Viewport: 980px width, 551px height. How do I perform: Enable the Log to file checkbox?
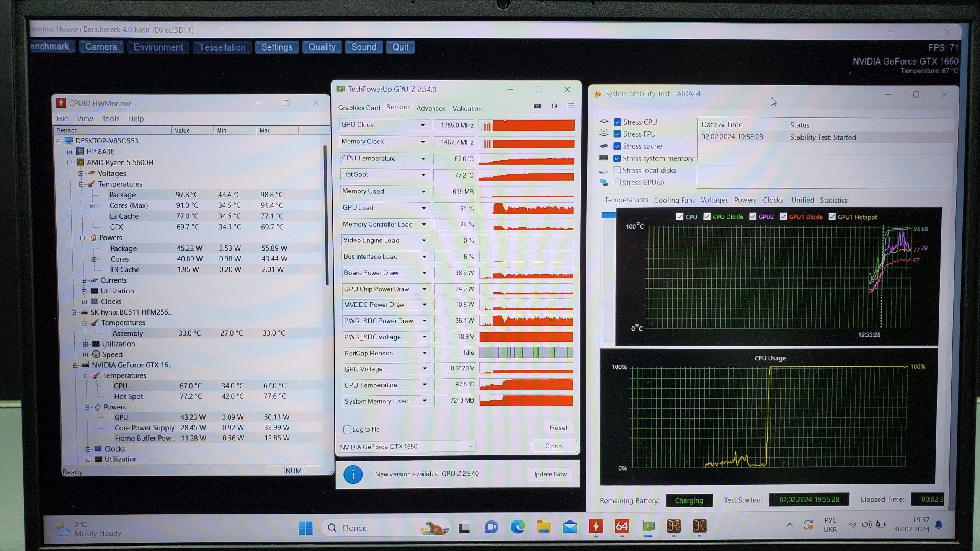pos(347,429)
